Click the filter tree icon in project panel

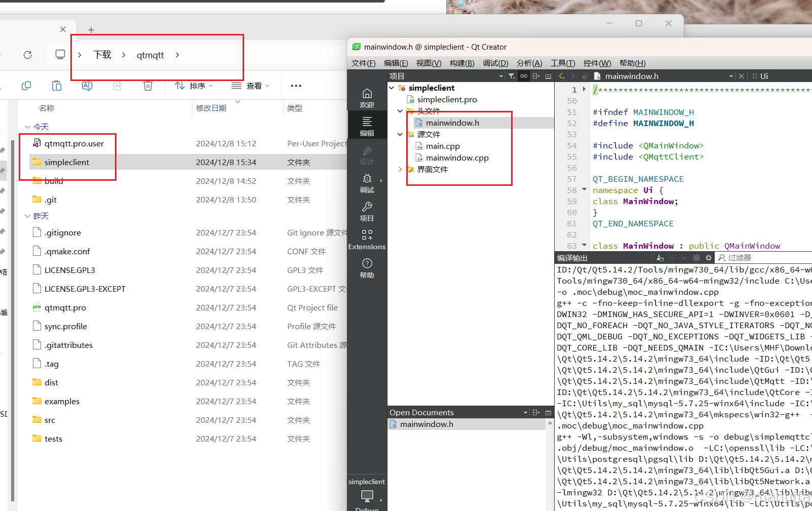tap(512, 76)
